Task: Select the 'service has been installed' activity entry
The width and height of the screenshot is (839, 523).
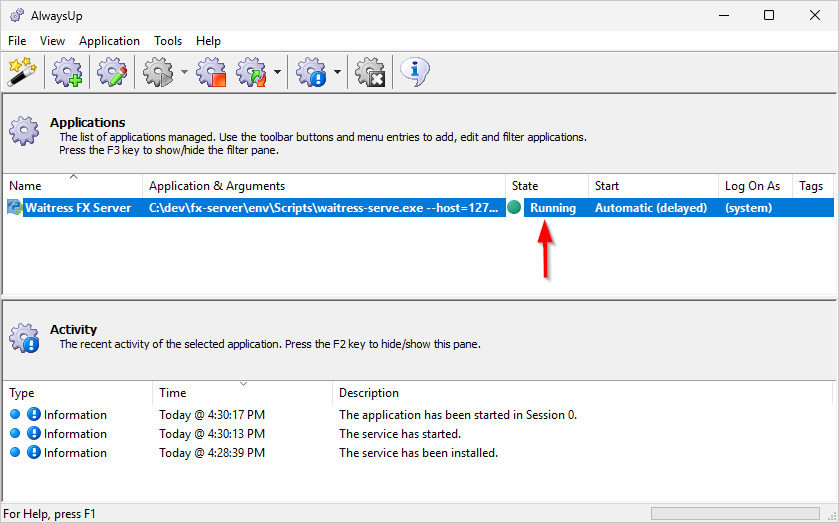Action: pyautogui.click(x=417, y=453)
